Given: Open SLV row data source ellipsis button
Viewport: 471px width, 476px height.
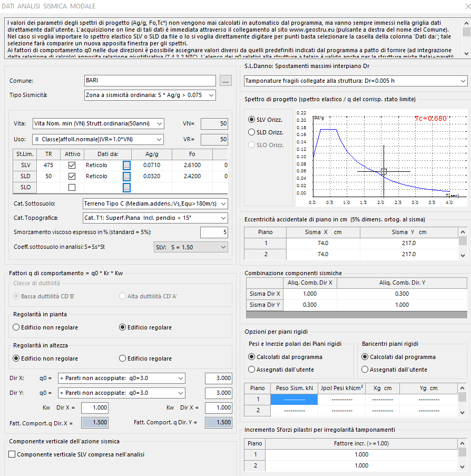Looking at the screenshot, I should pos(126,166).
